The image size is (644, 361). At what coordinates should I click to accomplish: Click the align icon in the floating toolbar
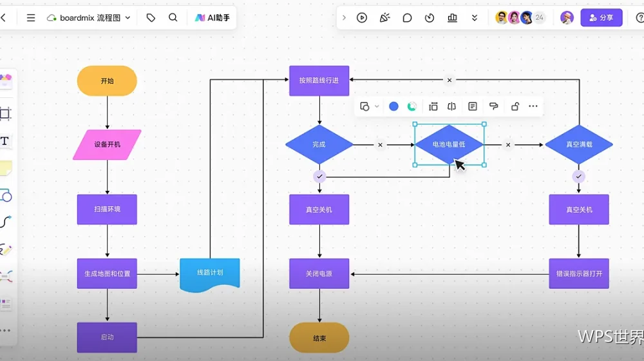[433, 106]
